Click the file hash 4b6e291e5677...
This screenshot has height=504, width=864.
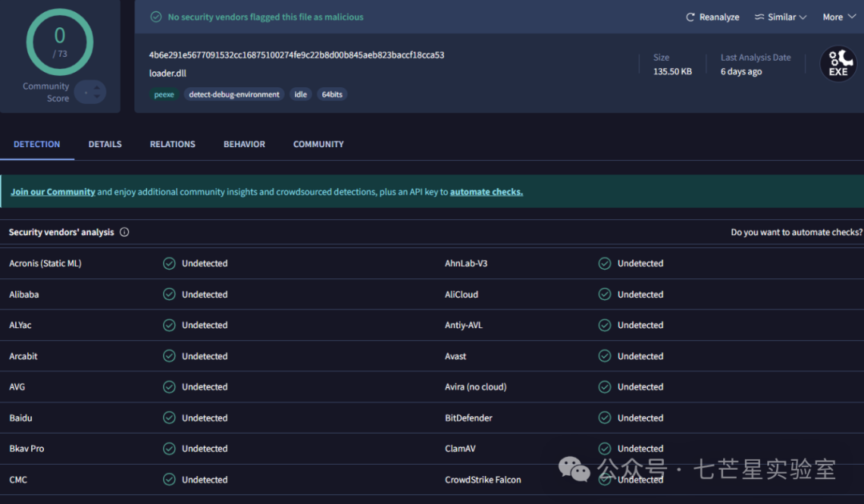pyautogui.click(x=297, y=54)
